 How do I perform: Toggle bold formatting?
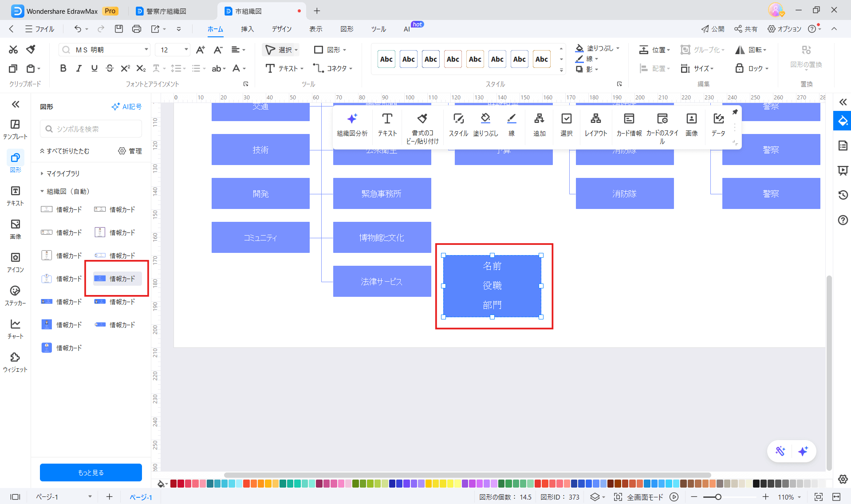click(63, 68)
